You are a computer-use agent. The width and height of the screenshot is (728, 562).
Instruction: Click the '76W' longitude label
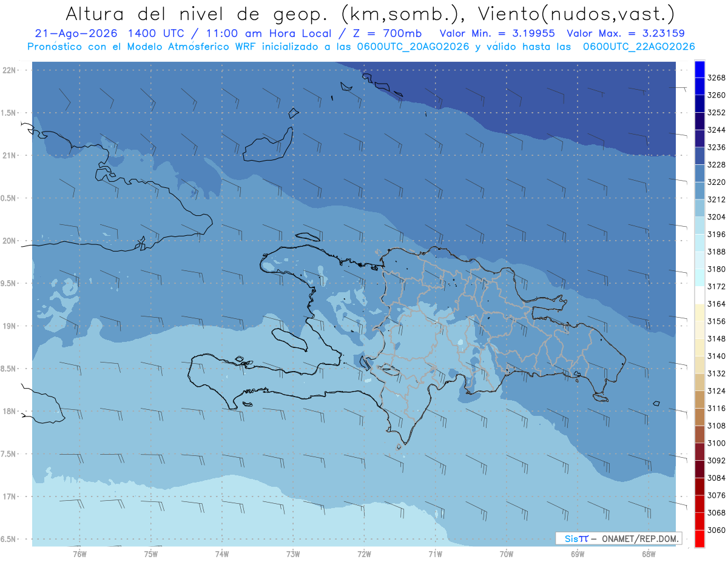(x=79, y=554)
